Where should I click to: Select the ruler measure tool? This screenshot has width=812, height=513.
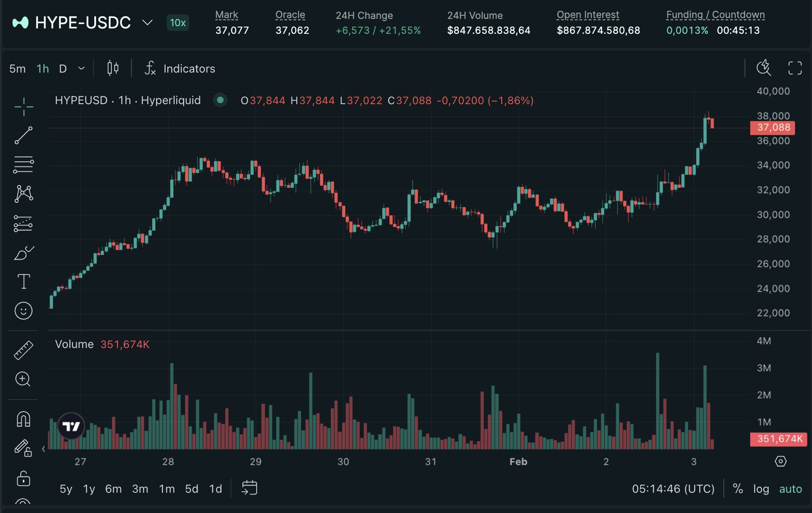click(x=23, y=350)
